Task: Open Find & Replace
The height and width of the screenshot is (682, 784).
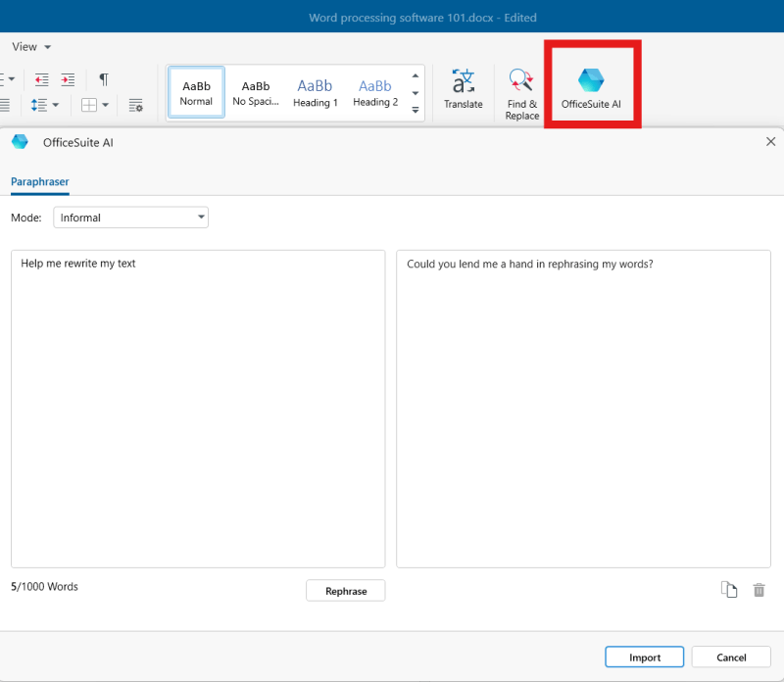Action: click(x=521, y=94)
